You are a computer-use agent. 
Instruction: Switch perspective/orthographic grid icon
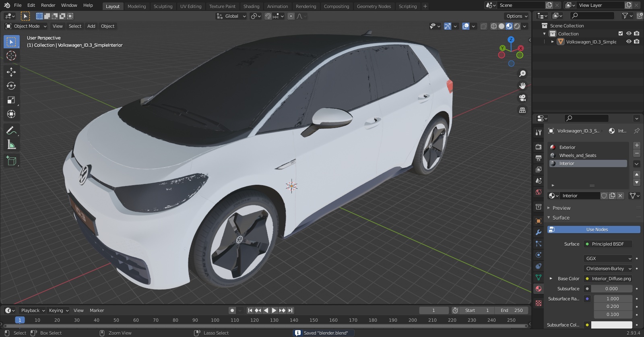522,110
